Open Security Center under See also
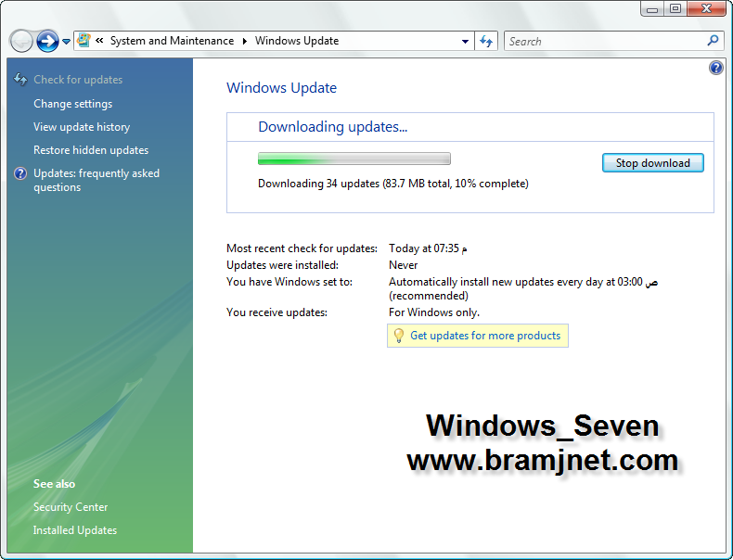733x560 pixels. (71, 507)
